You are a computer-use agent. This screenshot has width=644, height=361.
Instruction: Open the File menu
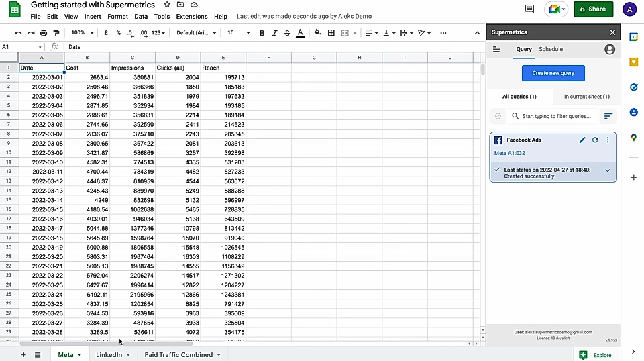[x=36, y=16]
